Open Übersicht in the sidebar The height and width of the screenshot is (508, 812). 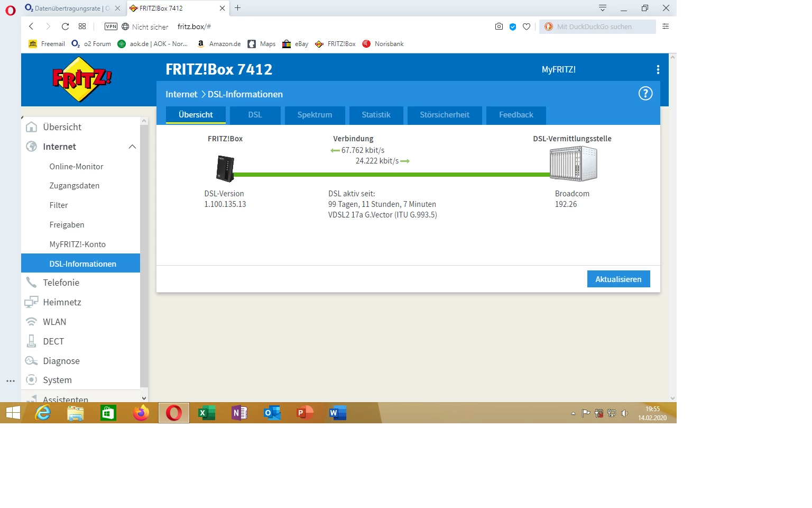tap(80, 127)
